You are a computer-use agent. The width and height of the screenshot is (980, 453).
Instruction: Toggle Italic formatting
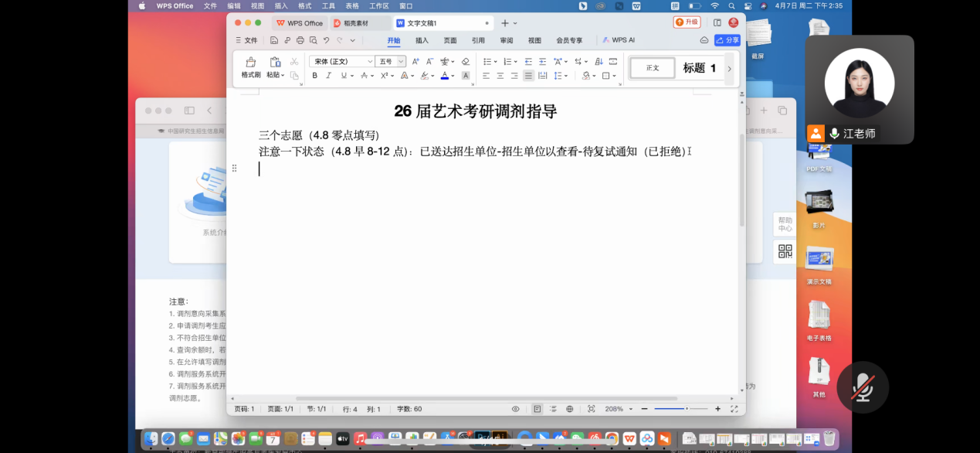click(328, 76)
